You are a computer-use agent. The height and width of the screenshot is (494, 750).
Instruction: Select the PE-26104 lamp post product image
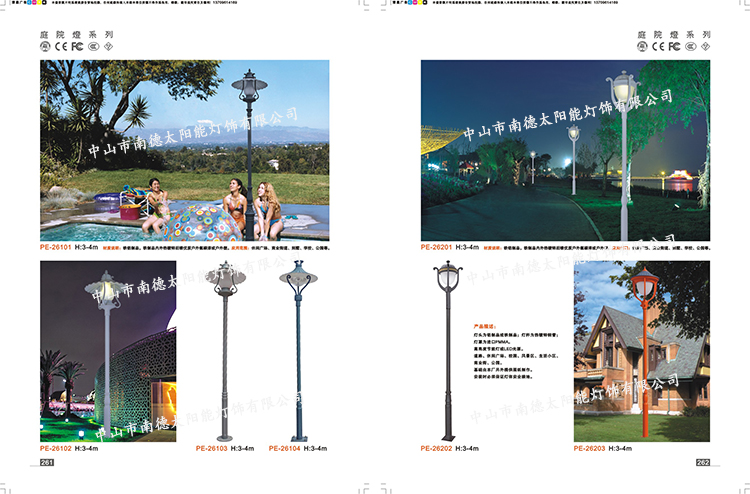(298, 357)
